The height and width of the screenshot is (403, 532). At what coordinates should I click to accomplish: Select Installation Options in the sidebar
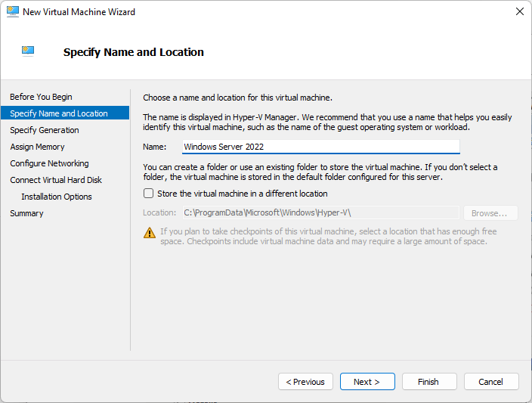click(x=57, y=197)
